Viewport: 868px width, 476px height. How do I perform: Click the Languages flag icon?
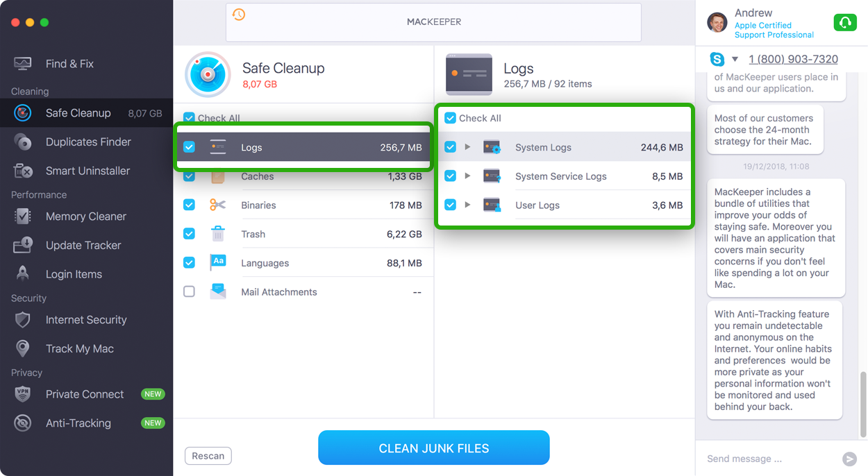click(x=218, y=263)
